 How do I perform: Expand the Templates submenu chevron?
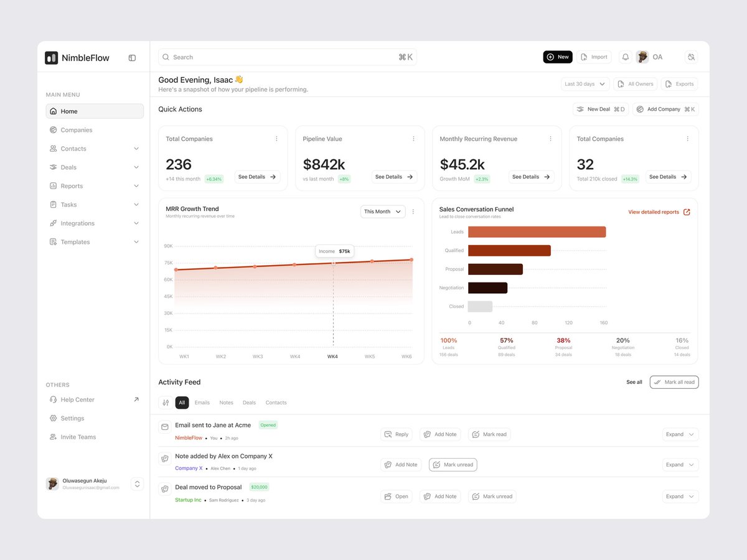click(136, 242)
